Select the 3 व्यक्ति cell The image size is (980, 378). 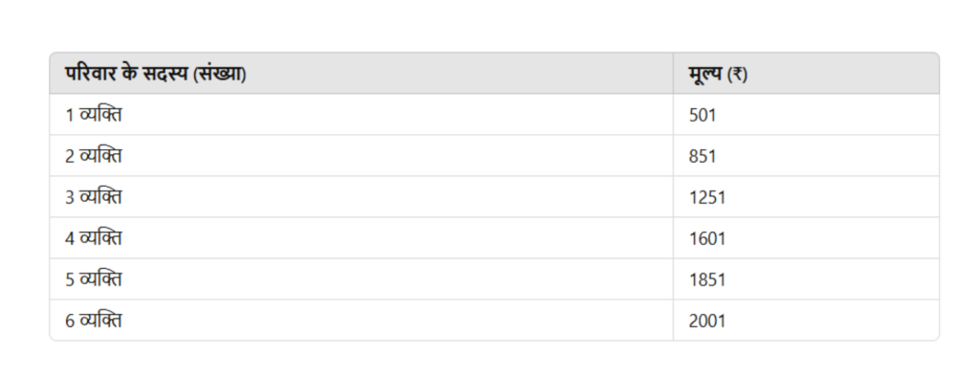[x=361, y=197]
